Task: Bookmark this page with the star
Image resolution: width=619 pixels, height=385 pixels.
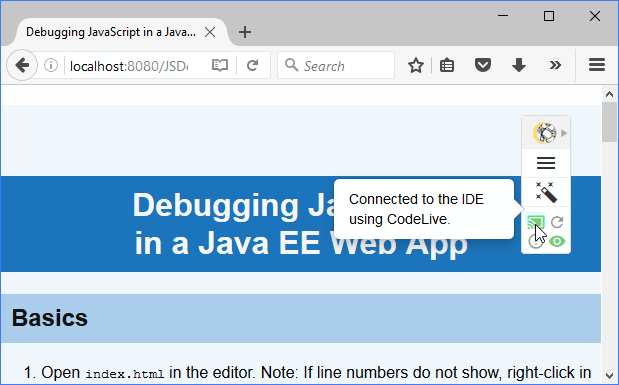Action: coord(416,65)
